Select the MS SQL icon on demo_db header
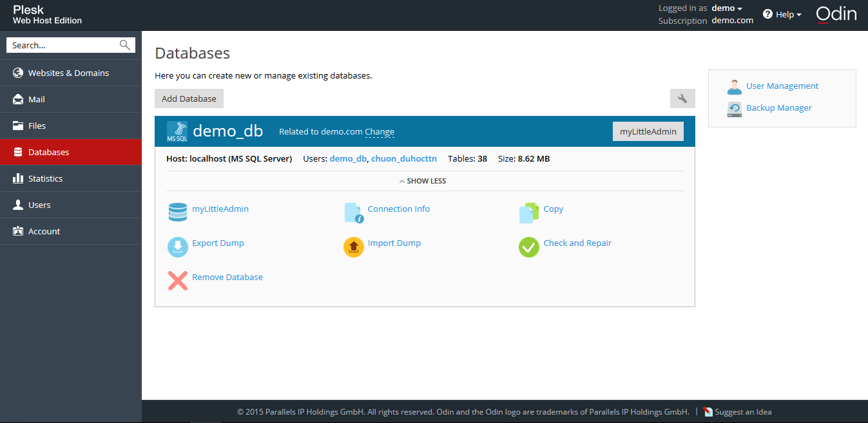Viewport: 868px width, 423px height. point(177,131)
